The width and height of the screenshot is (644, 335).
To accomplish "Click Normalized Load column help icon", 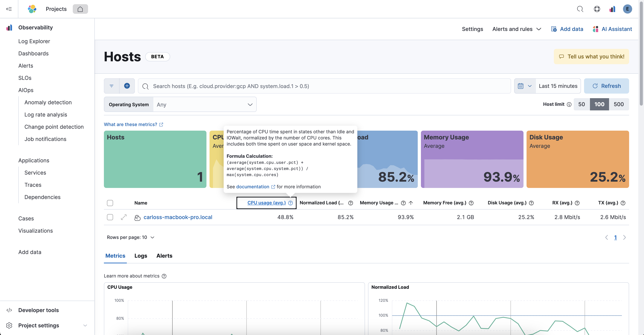I will click(350, 203).
